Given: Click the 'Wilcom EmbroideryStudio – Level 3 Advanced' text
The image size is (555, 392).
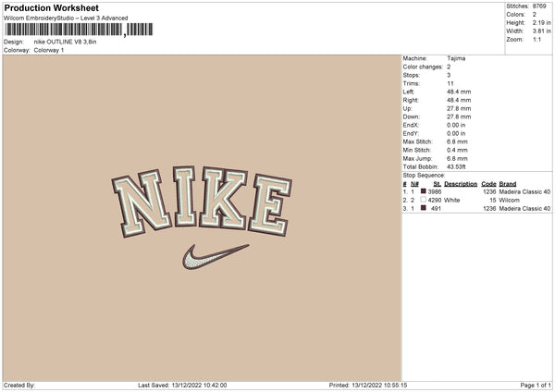Looking at the screenshot, I should [66, 18].
